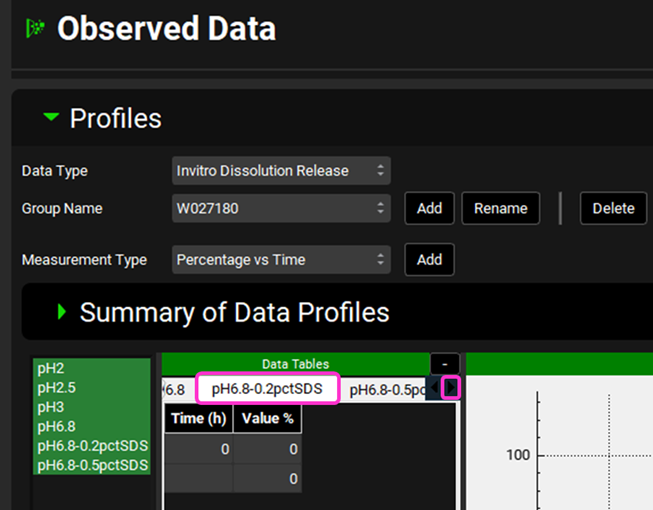Viewport: 653px width, 510px height.
Task: Open the Group Name dropdown W027180
Action: pyautogui.click(x=281, y=208)
